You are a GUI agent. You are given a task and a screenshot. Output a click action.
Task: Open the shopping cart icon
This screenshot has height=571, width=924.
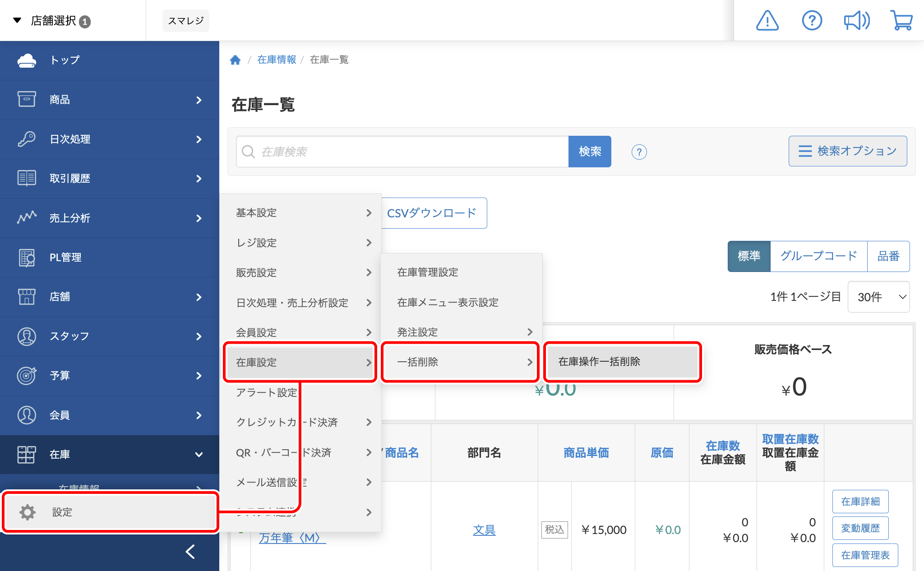point(901,21)
